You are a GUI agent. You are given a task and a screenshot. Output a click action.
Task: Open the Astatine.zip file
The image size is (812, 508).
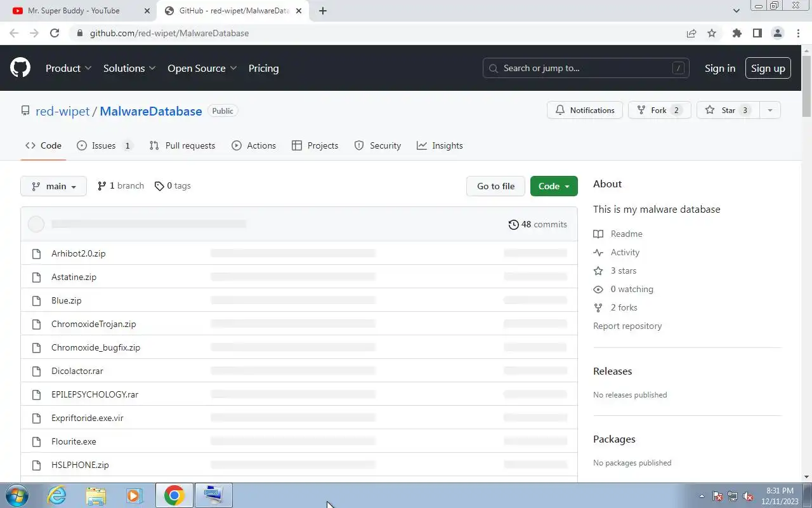point(74,277)
